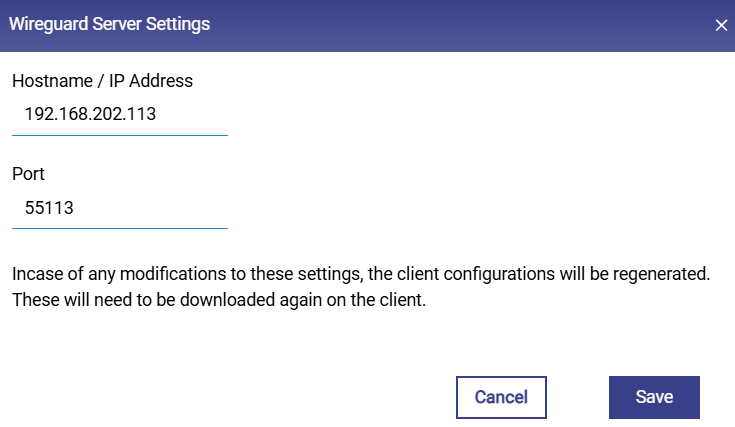Click the Port label
735x427 pixels.
[x=29, y=173]
